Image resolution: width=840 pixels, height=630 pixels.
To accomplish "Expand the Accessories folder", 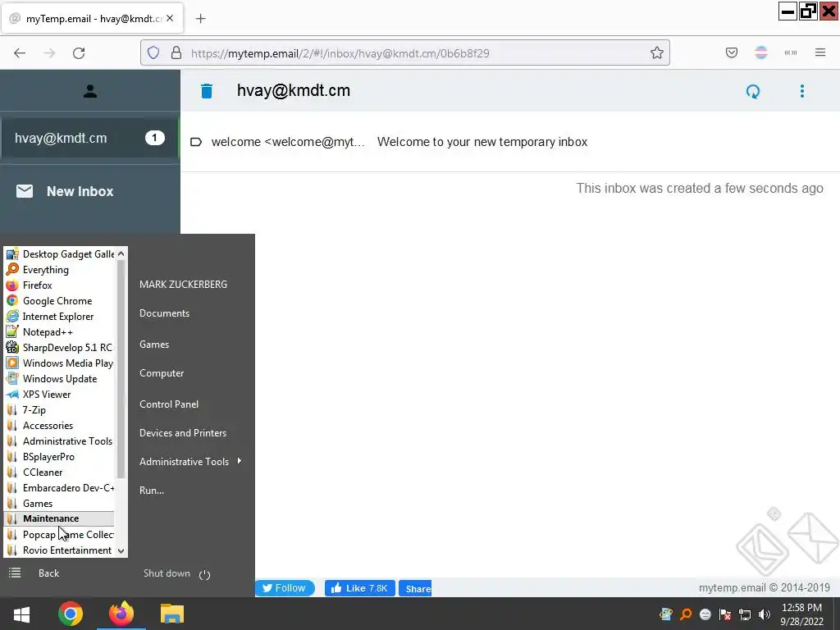I will [x=59, y=426].
